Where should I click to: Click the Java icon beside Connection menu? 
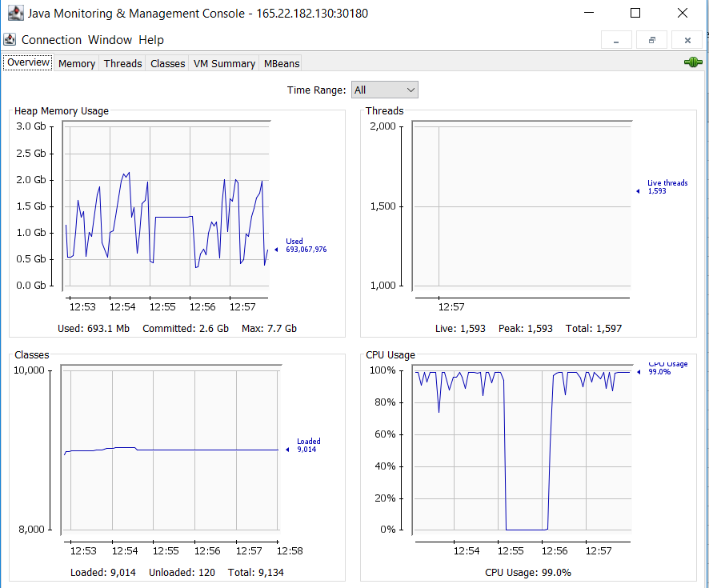tap(10, 40)
